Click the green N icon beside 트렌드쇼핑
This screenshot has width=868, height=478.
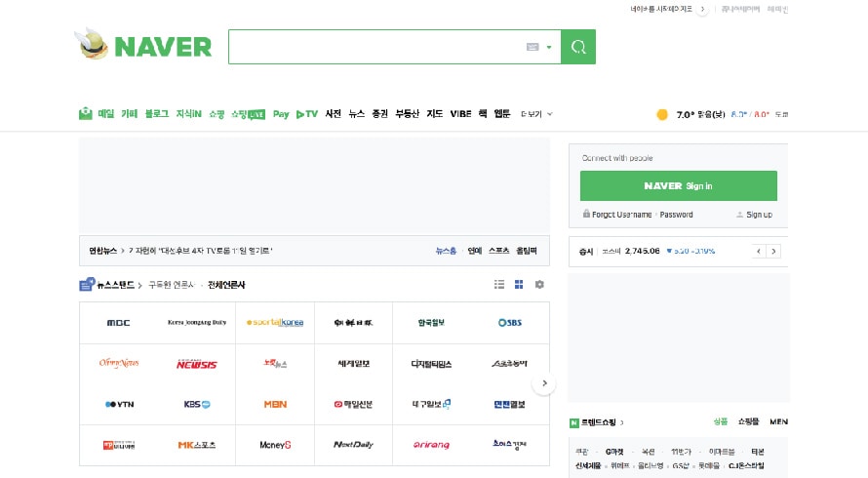pos(574,422)
